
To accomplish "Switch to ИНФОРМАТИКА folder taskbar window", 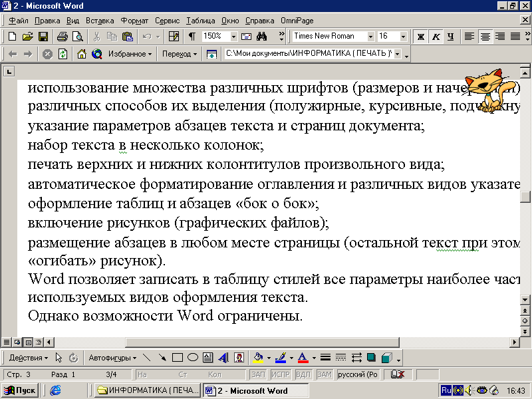I will point(147,390).
